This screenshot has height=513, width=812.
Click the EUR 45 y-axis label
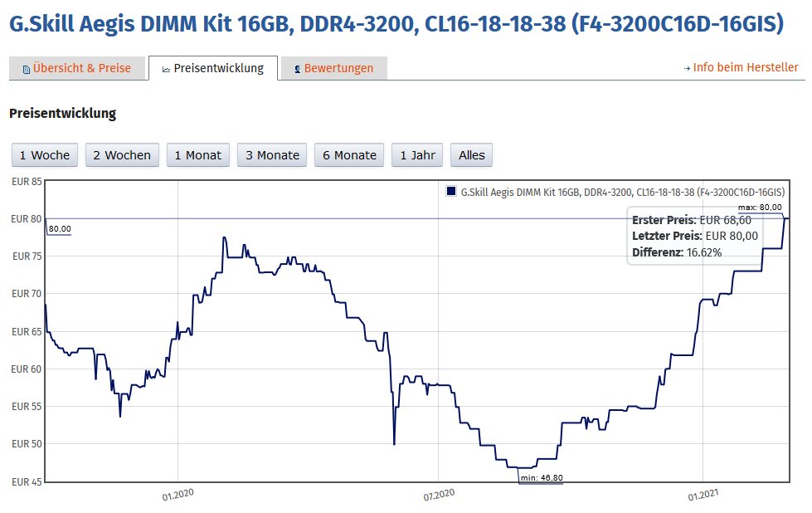click(27, 482)
